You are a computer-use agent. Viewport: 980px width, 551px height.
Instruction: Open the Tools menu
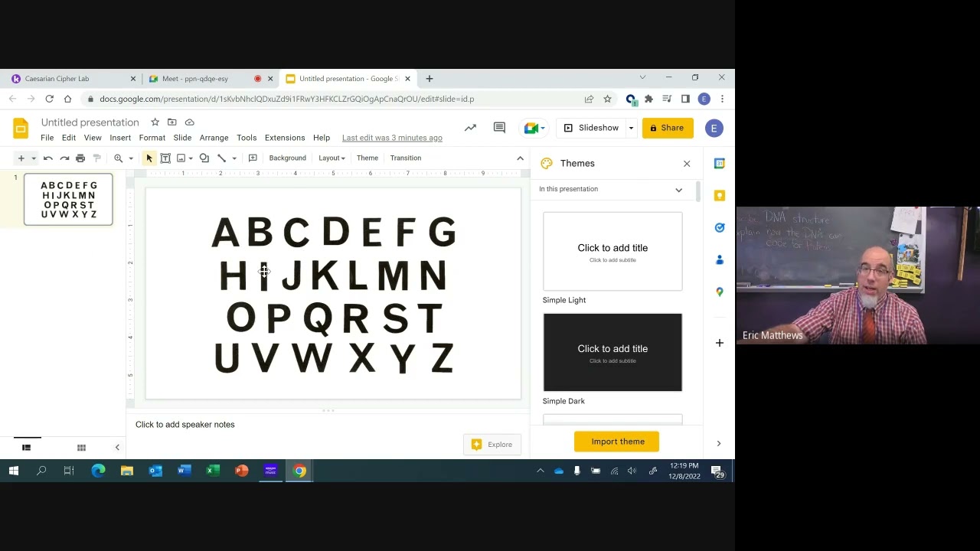pyautogui.click(x=247, y=138)
